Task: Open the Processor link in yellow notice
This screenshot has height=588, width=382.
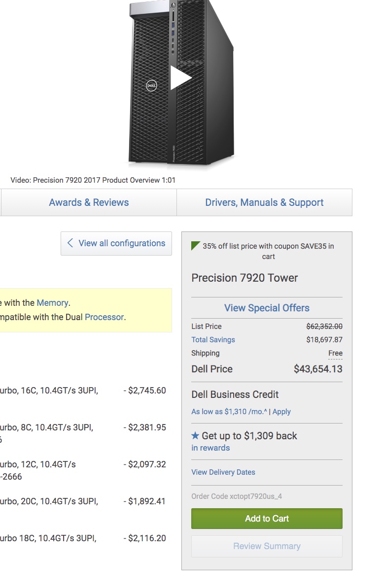Action: click(x=104, y=317)
